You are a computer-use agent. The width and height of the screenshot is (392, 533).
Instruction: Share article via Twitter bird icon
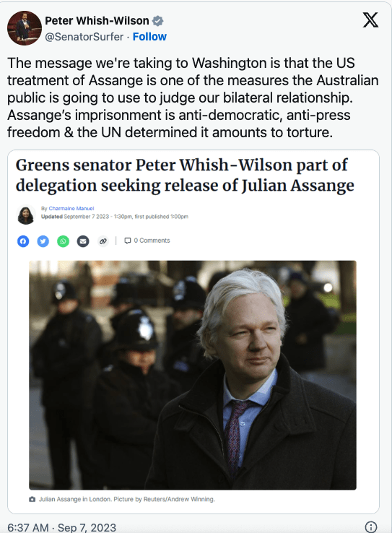pos(43,241)
